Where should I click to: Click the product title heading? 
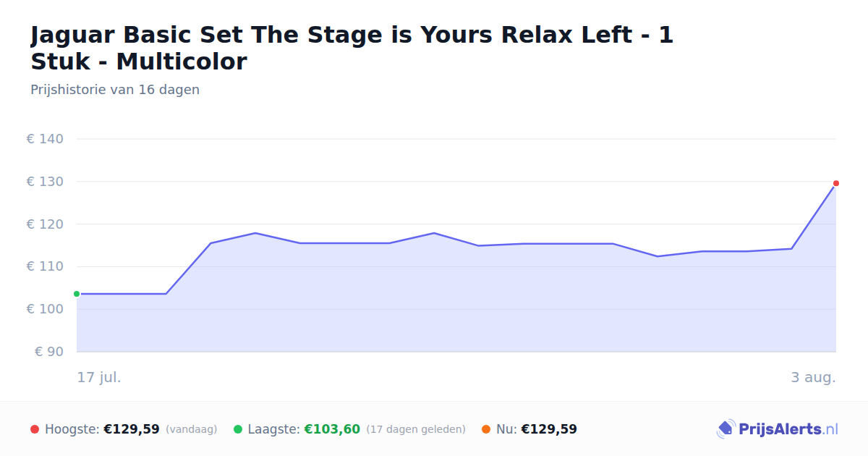pyautogui.click(x=352, y=48)
